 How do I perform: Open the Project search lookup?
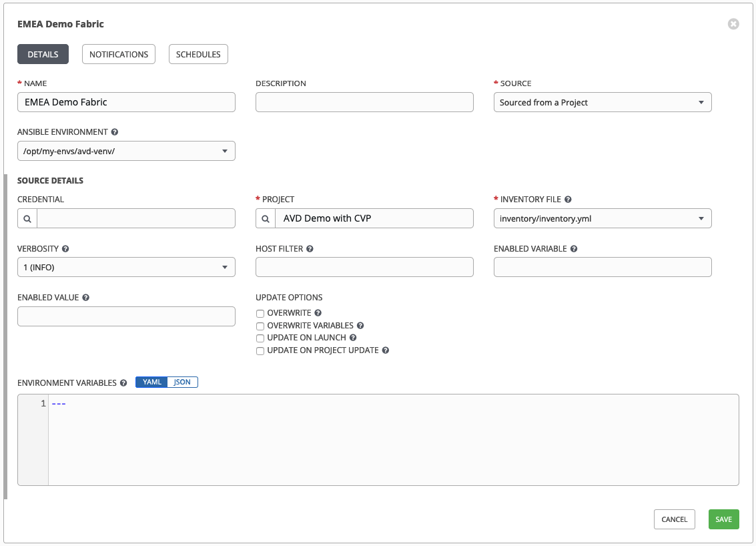265,218
